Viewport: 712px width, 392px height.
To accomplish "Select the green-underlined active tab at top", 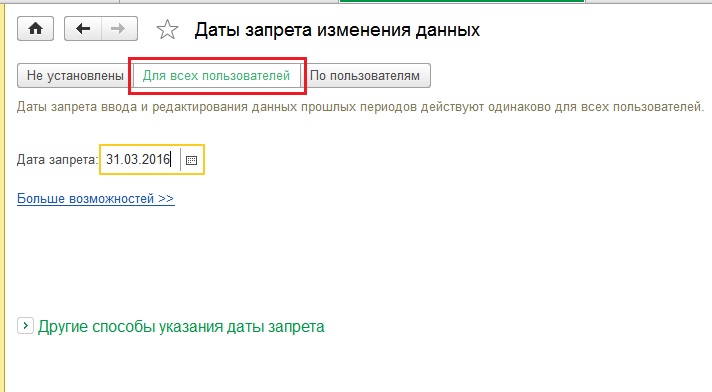I will pyautogui.click(x=462, y=1).
